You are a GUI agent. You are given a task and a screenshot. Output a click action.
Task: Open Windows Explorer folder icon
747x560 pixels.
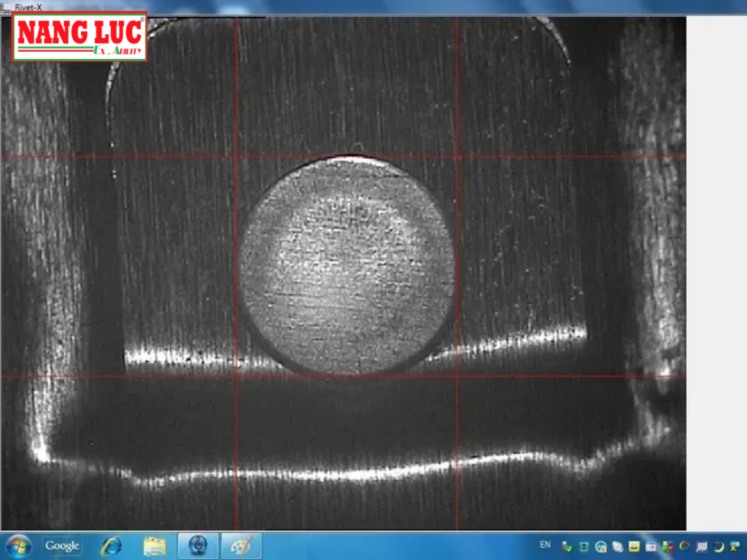coord(154,545)
